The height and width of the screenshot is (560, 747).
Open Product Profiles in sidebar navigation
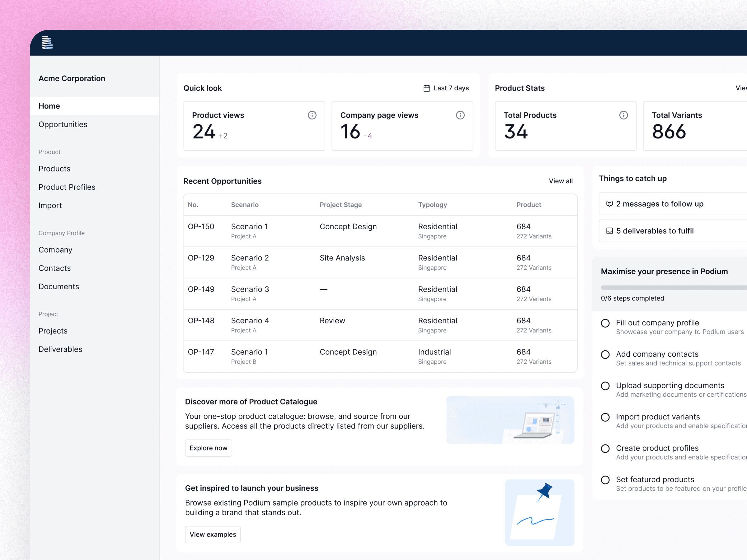[x=67, y=187]
